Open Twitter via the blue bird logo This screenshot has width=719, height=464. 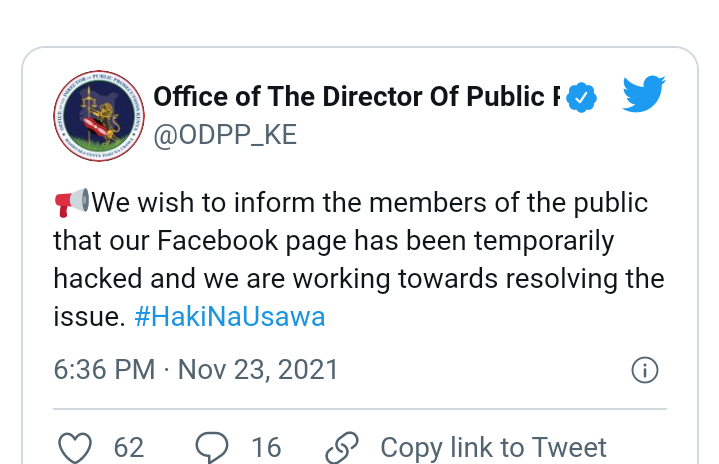pyautogui.click(x=644, y=94)
